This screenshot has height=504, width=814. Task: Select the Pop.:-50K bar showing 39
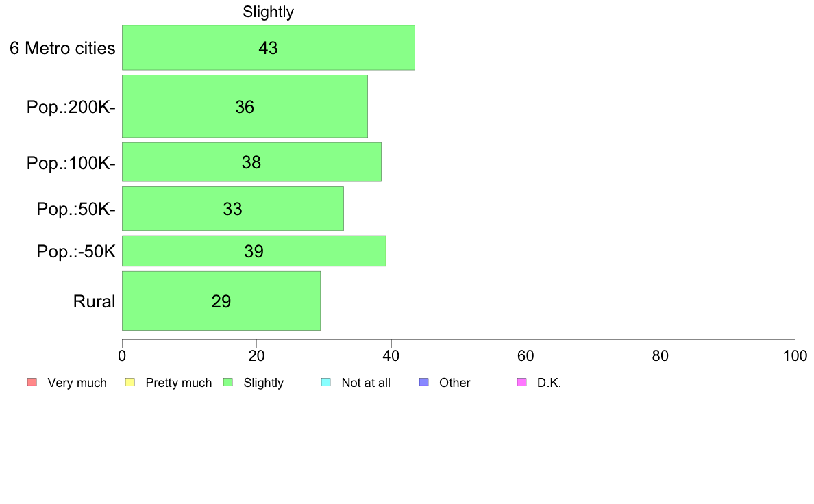point(254,251)
